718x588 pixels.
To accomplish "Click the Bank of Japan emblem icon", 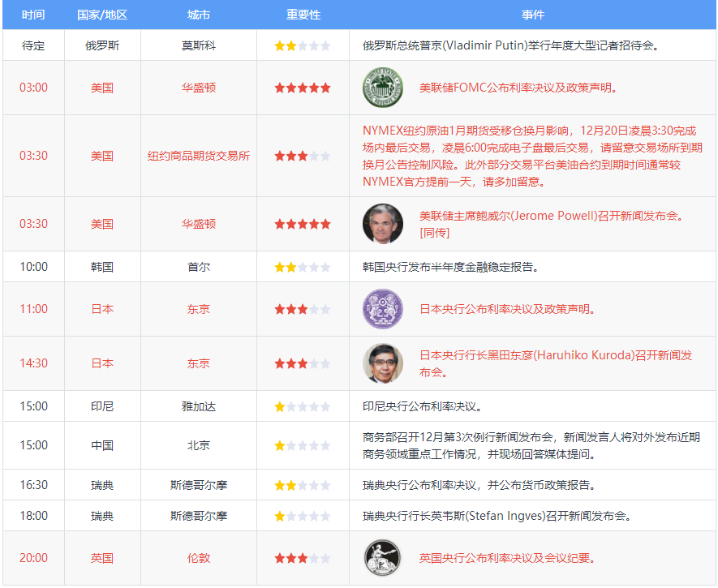I will (x=383, y=309).
